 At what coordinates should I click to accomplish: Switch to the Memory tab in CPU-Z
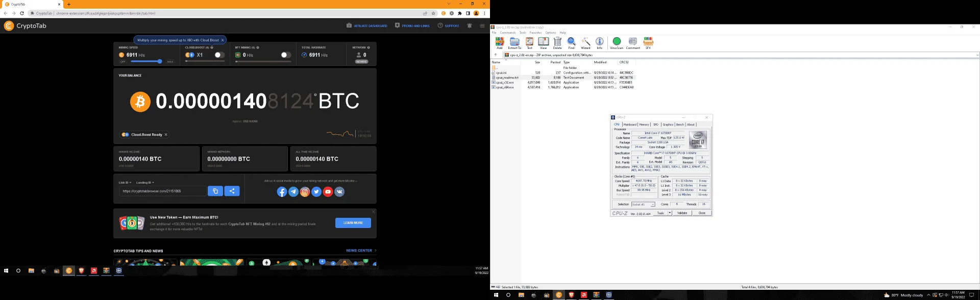tap(644, 124)
